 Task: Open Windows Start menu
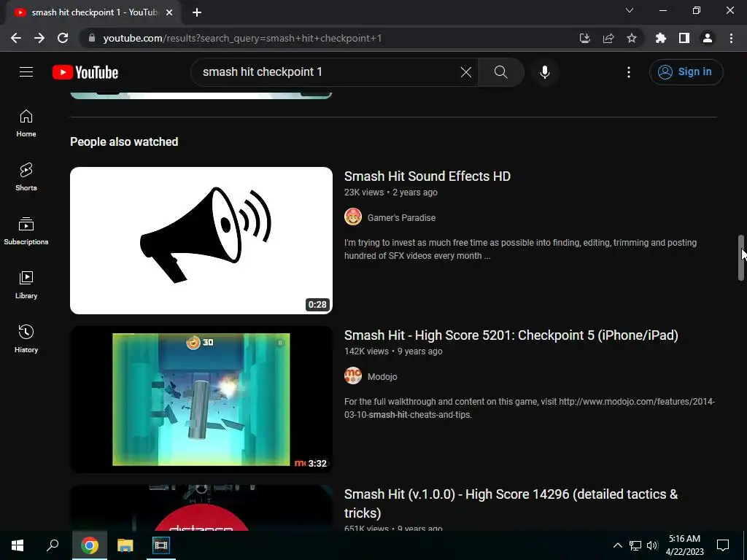click(18, 545)
